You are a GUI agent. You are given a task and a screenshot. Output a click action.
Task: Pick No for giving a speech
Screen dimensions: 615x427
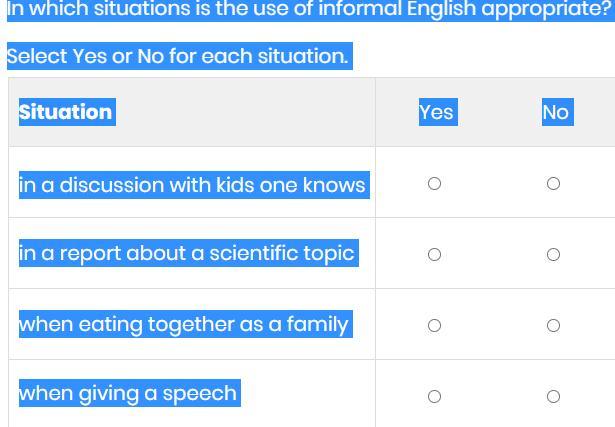pyautogui.click(x=553, y=397)
